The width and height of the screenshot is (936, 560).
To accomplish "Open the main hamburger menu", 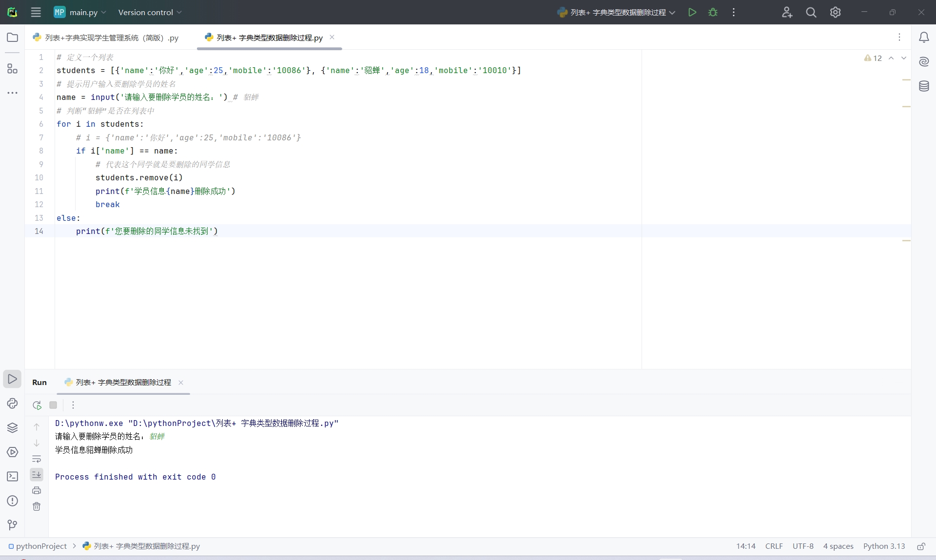I will click(x=36, y=12).
